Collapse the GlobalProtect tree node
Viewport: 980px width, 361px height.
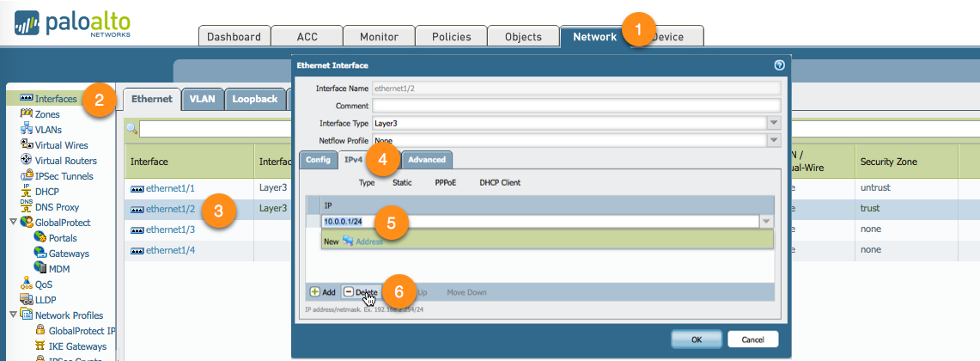tap(13, 222)
